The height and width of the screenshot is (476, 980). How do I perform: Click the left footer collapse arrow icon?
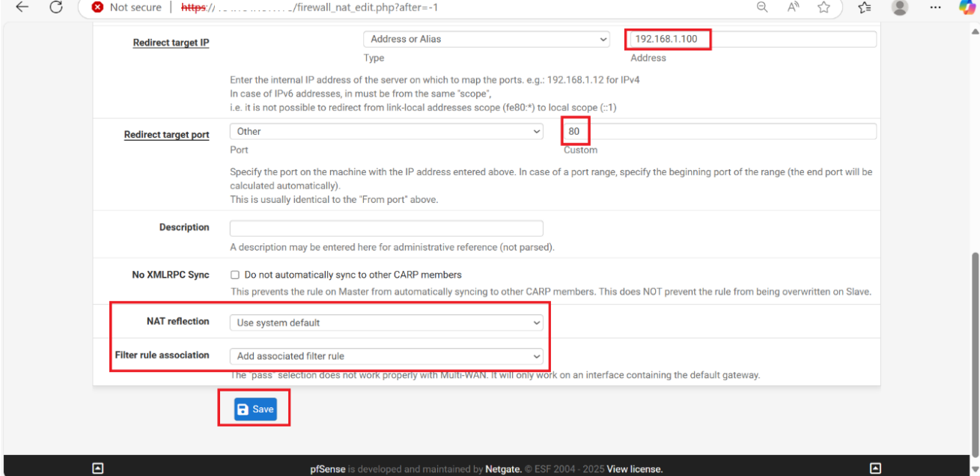97,469
